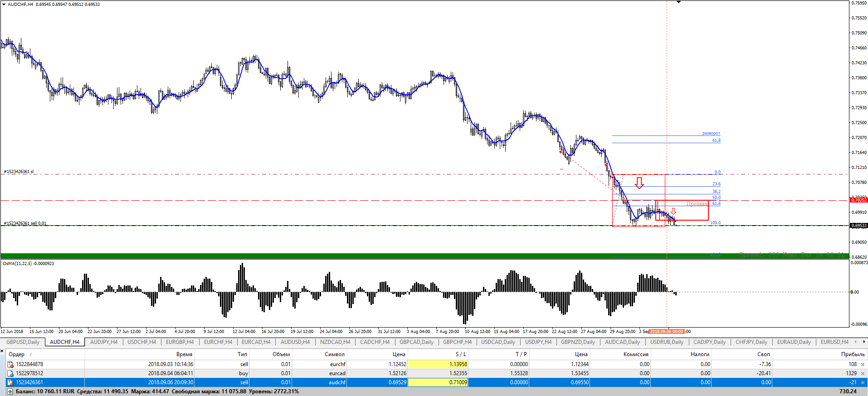Screen dimensions: 868x396
Task: Switch to AUDCAD,Daily chart tab
Action: 622,342
